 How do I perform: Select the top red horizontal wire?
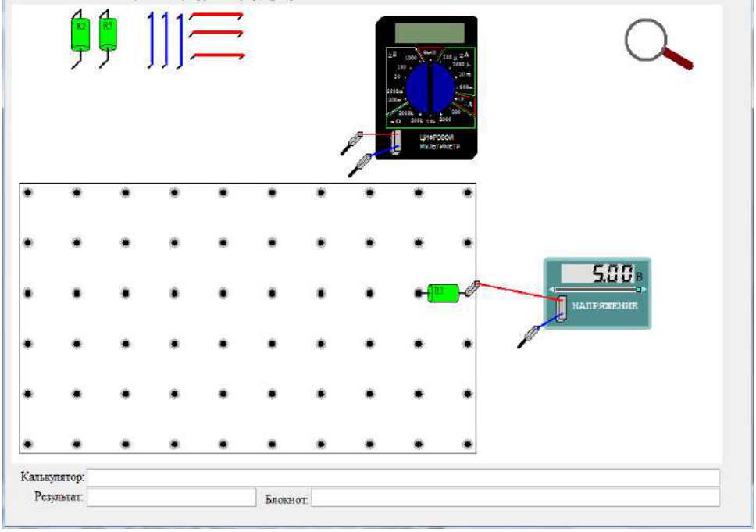tap(216, 16)
